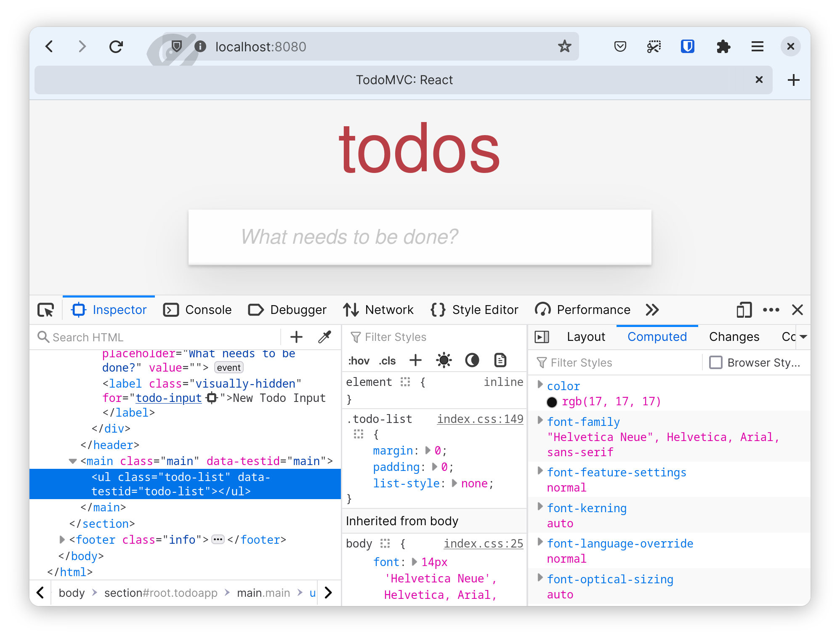Switch to the Console tab
This screenshot has width=840, height=638.
tap(197, 310)
